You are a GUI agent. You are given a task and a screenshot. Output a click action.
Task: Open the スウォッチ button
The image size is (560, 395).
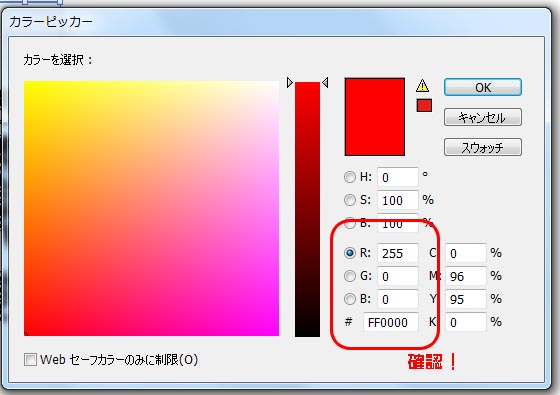pyautogui.click(x=483, y=147)
